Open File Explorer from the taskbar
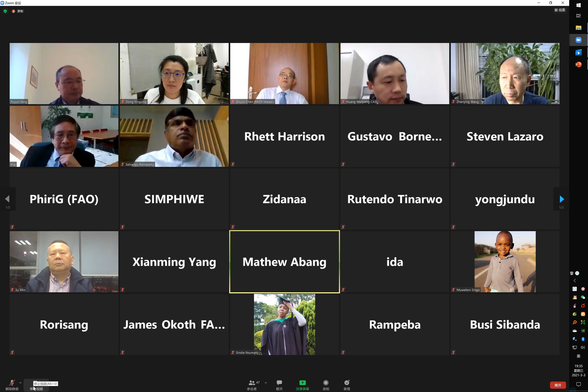The height and width of the screenshot is (392, 588). (578, 28)
